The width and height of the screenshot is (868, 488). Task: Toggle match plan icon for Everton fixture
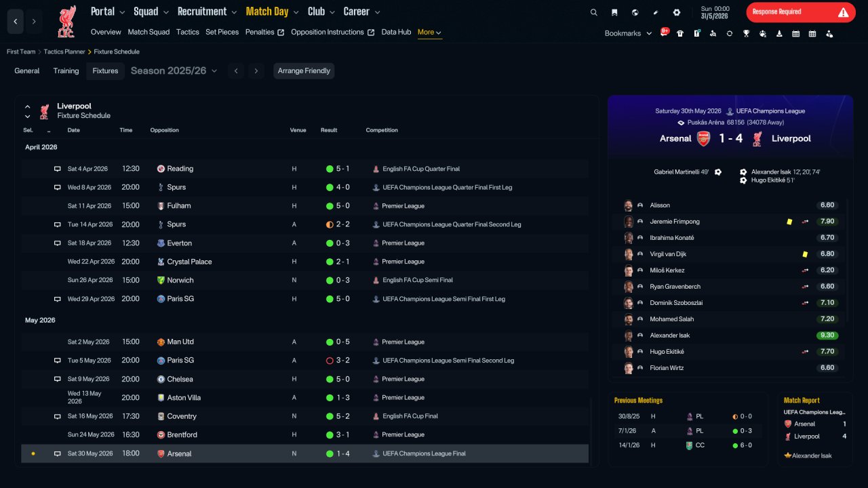click(58, 243)
